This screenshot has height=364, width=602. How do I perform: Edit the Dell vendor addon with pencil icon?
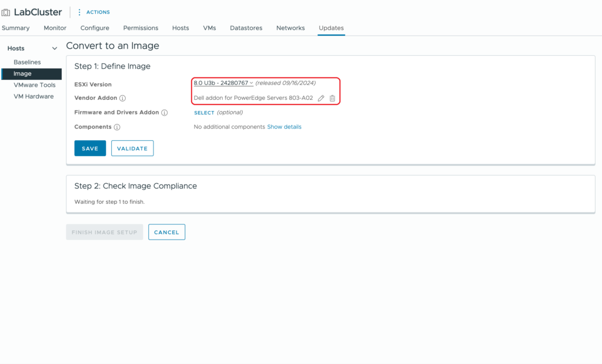pos(321,99)
